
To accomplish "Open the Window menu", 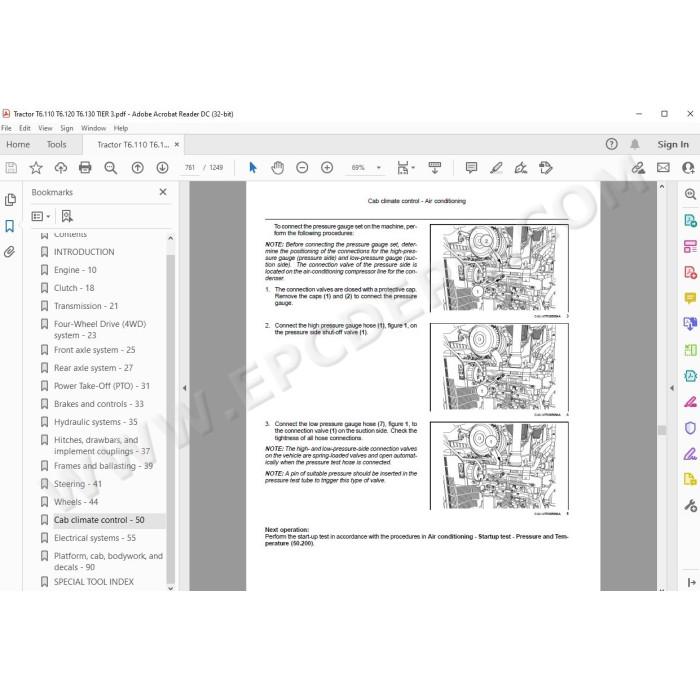I will 93,128.
